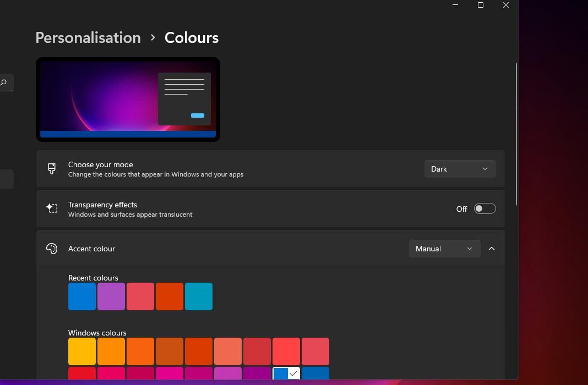
Task: Collapse the Accent colour section
Action: [x=492, y=249]
